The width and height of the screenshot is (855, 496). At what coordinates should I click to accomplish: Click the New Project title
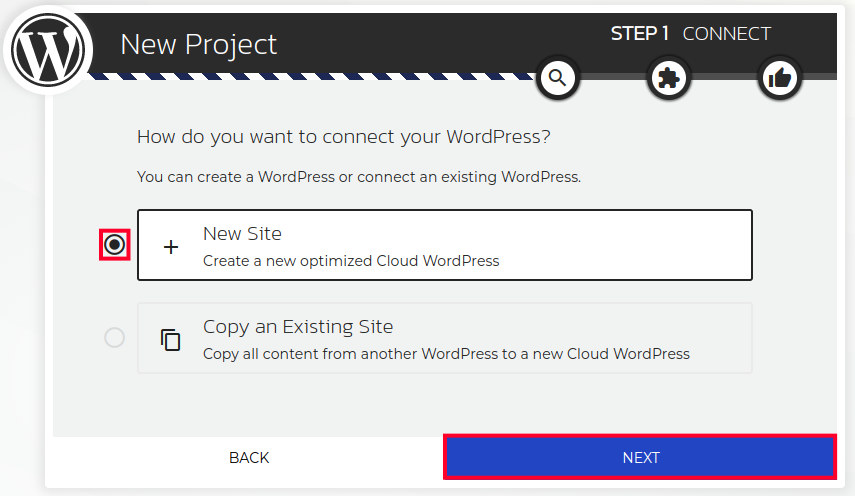pos(198,44)
